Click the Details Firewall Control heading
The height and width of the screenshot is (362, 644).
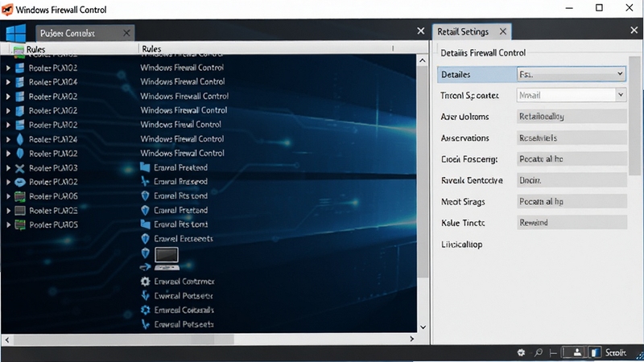coord(483,52)
